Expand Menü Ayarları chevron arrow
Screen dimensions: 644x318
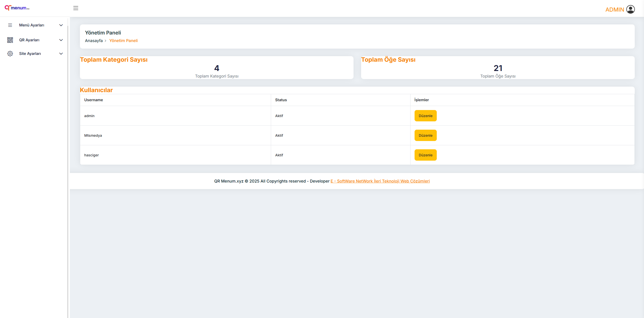coord(61,25)
